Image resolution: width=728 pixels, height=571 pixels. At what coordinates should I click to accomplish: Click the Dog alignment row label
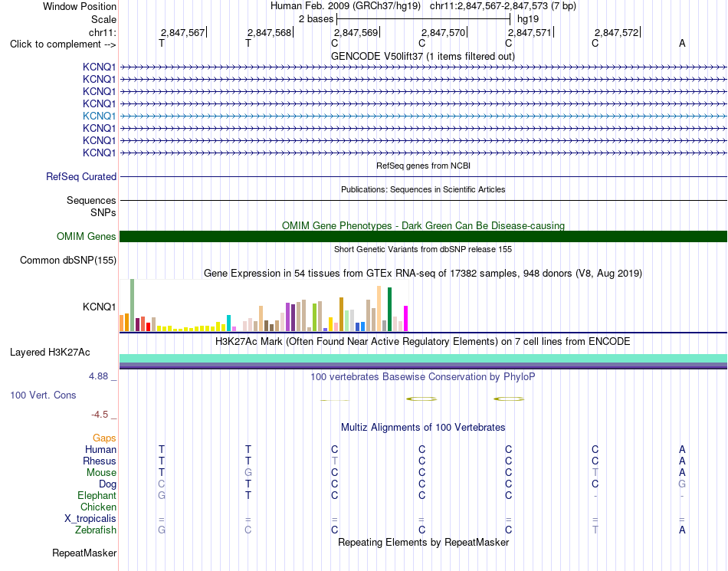pos(107,484)
